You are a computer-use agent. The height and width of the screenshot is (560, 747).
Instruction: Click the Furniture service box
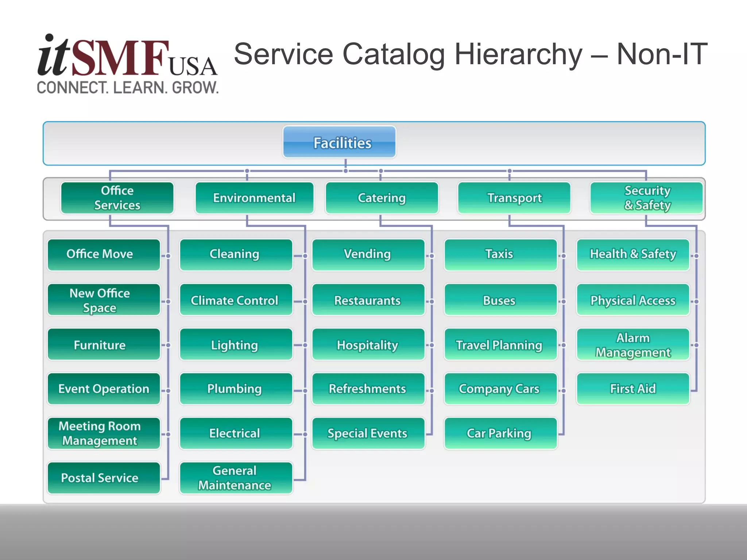tap(104, 344)
